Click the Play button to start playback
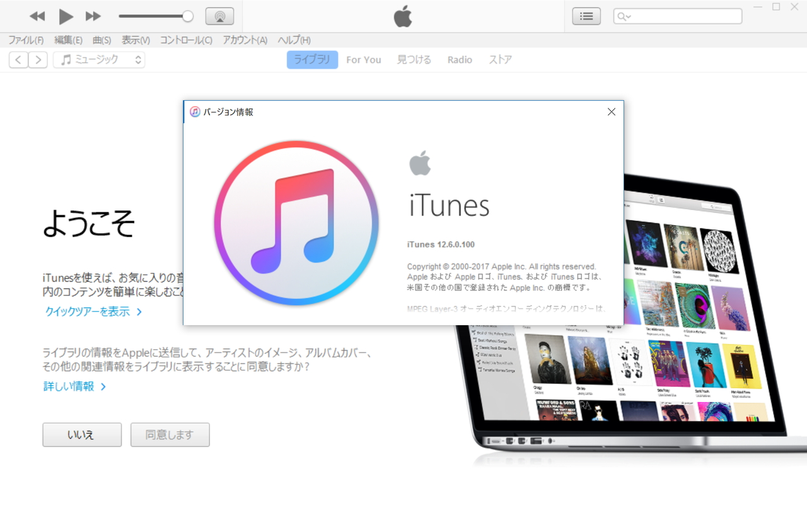Screen dimensions: 807x532 [66, 16]
